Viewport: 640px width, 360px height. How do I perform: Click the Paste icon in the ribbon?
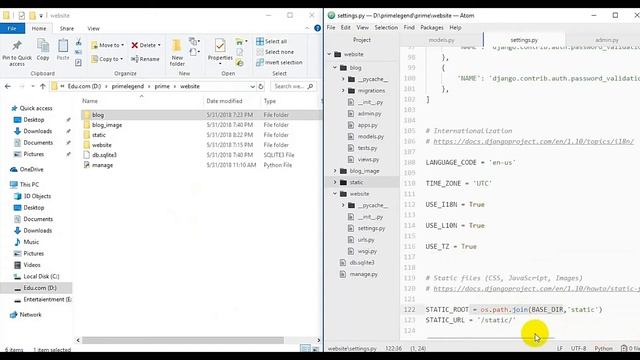click(63, 50)
